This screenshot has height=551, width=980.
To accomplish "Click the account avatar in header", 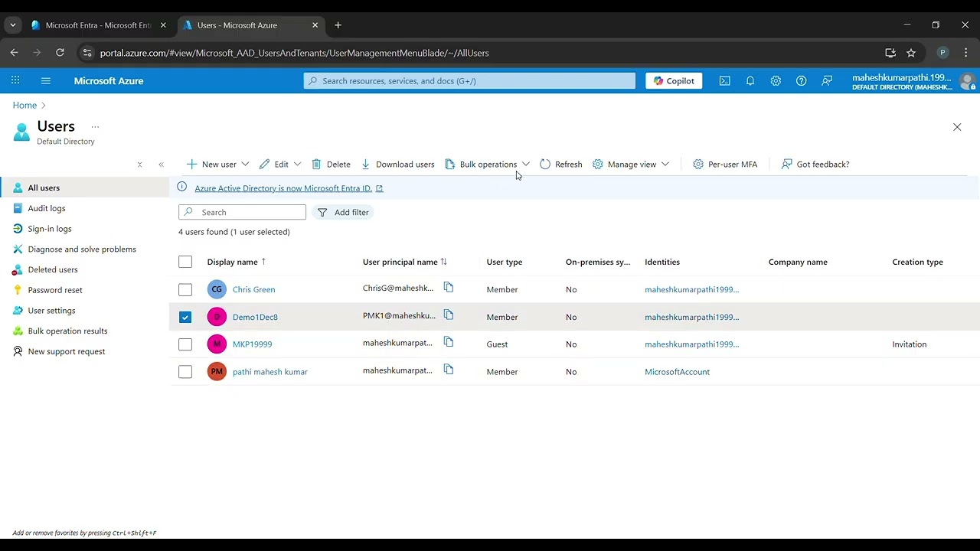I will [967, 81].
